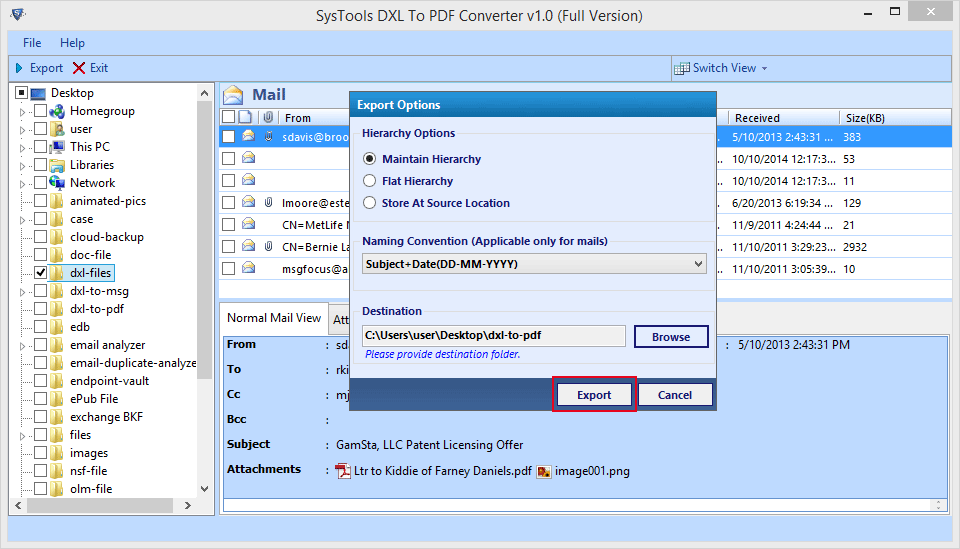Click folder tree horizontal scroll right arrow

click(188, 506)
